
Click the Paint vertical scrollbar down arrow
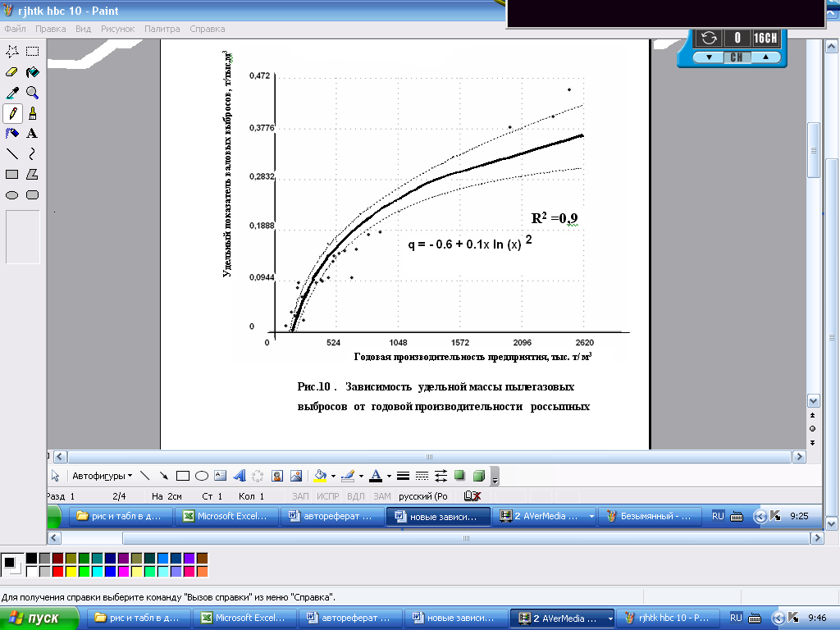point(832,523)
